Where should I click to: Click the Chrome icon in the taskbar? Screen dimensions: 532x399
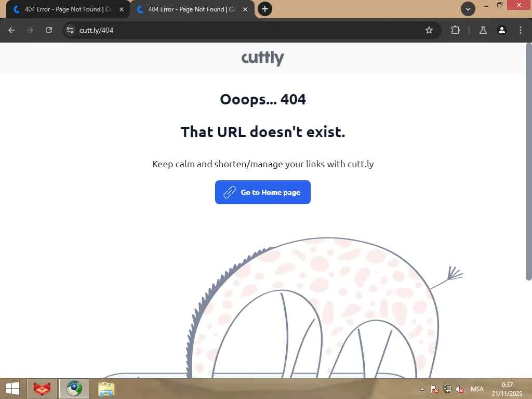[74, 389]
